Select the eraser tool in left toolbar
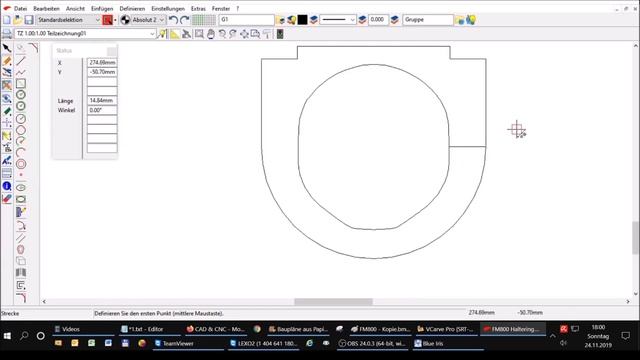 tap(7, 199)
